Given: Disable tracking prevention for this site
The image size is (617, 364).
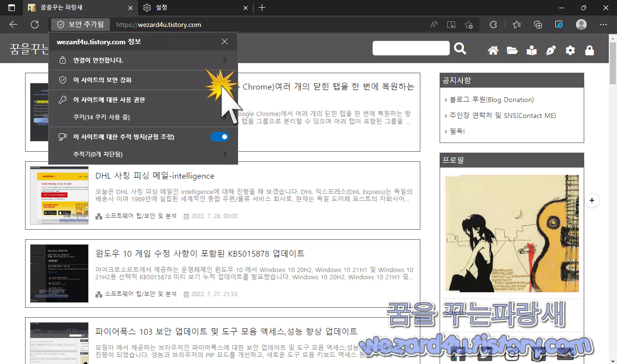Looking at the screenshot, I should coord(220,137).
